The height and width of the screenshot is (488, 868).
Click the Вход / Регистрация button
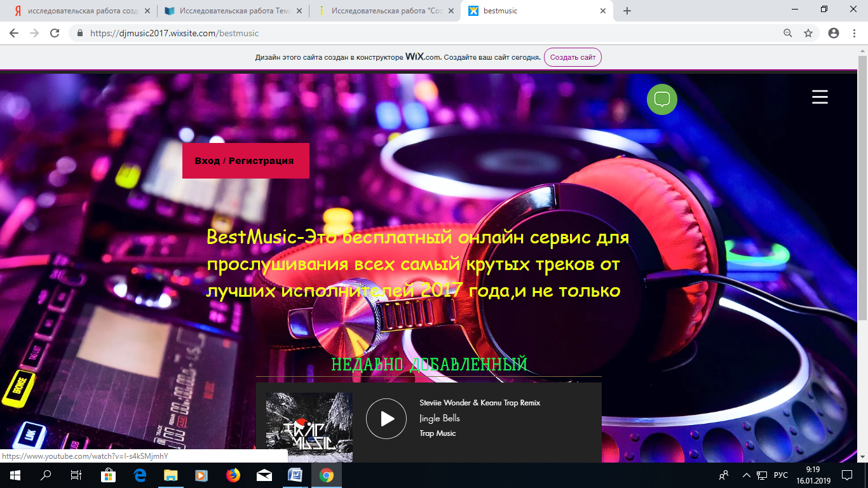(246, 161)
